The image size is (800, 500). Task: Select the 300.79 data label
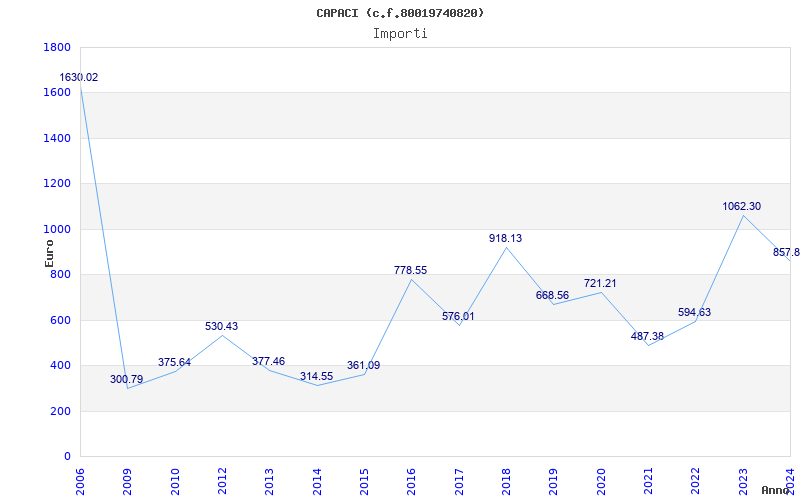[127, 379]
